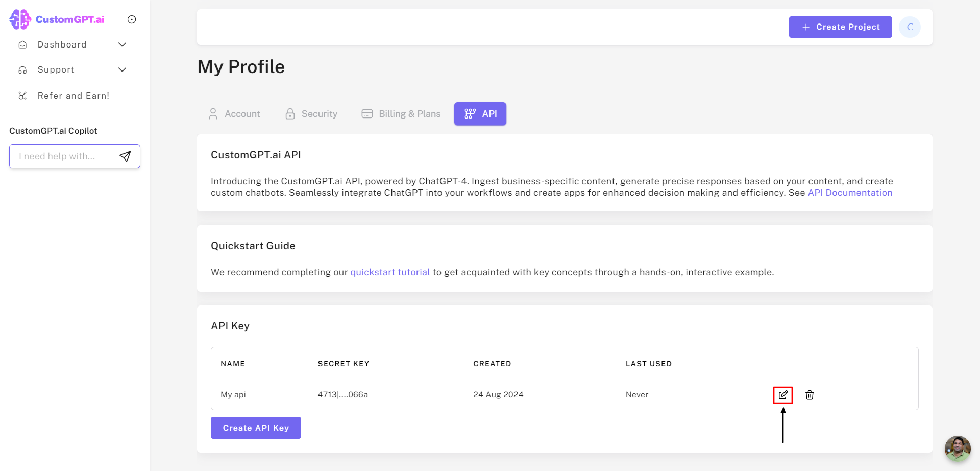This screenshot has width=980, height=471.
Task: Open the API Documentation link
Action: [x=850, y=193]
